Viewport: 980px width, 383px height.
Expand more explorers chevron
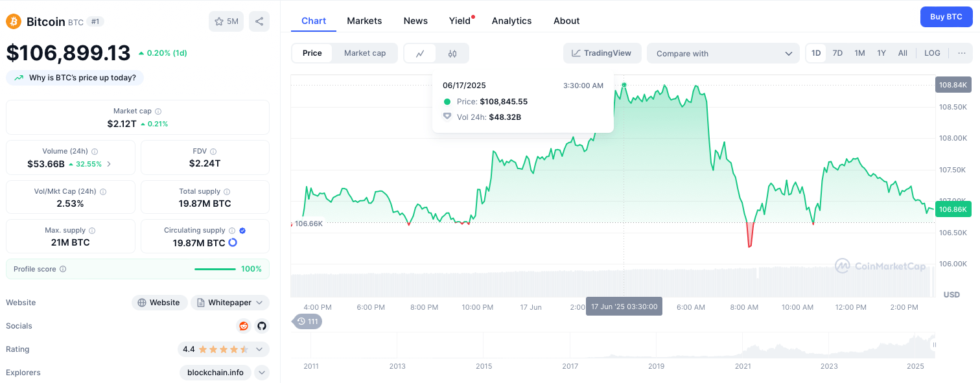(262, 373)
